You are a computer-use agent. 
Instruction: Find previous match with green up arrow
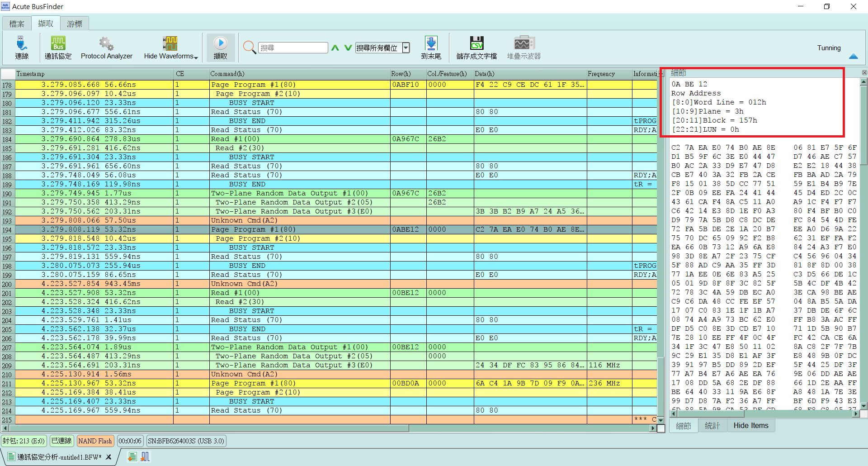(335, 48)
